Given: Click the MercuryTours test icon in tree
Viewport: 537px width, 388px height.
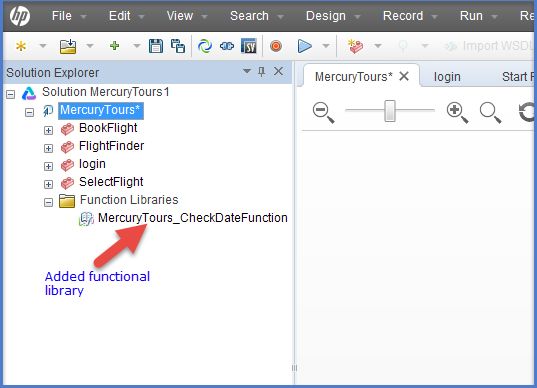Looking at the screenshot, I should (x=48, y=111).
